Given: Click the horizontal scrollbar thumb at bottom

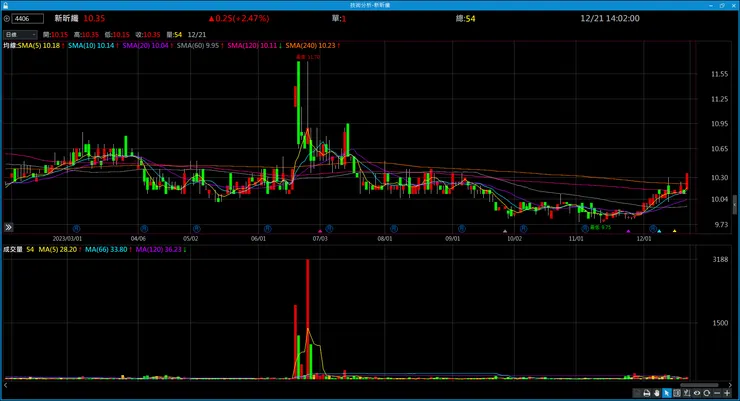Looking at the screenshot, I should click(x=699, y=385).
